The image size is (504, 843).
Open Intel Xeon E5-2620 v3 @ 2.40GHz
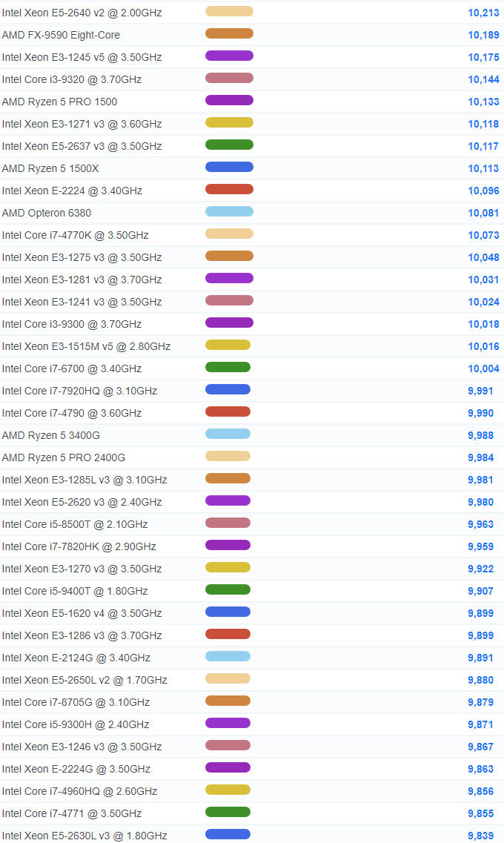tap(82, 502)
